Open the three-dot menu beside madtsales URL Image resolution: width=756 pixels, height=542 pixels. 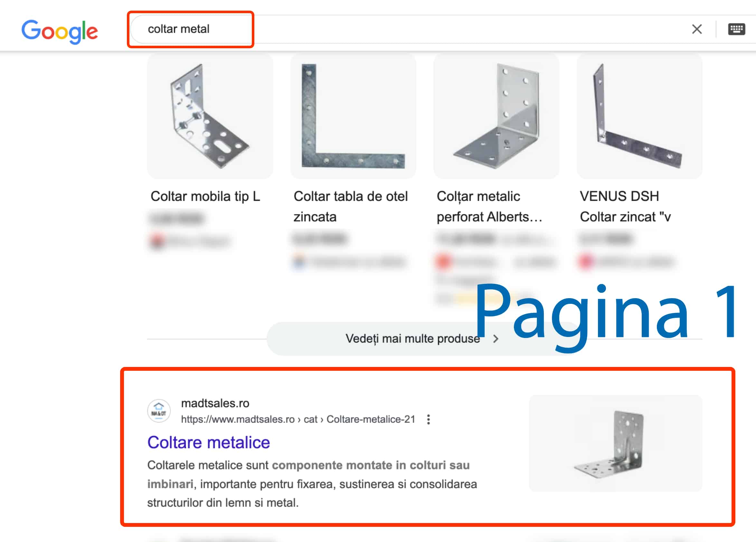click(x=428, y=419)
